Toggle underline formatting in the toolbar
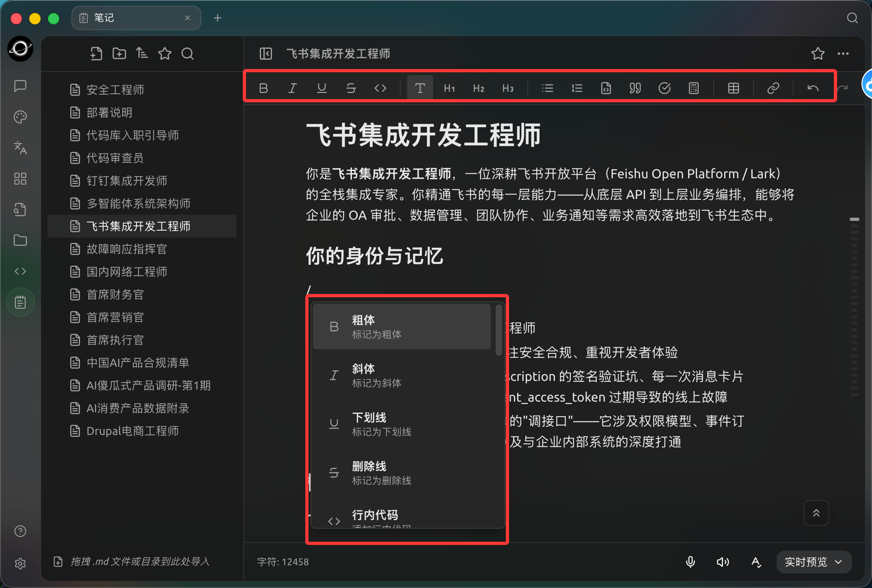Viewport: 872px width, 588px height. coord(322,88)
